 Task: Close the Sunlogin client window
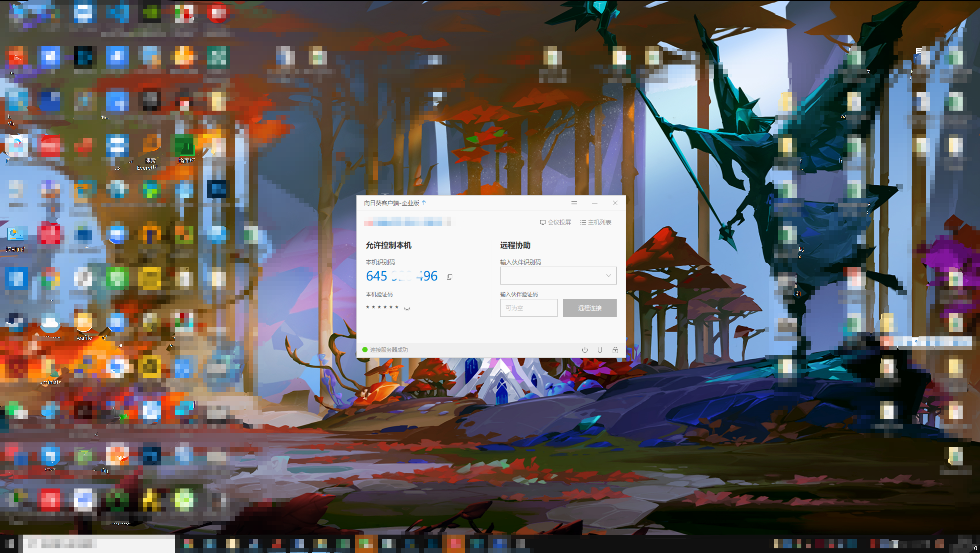pos(615,203)
